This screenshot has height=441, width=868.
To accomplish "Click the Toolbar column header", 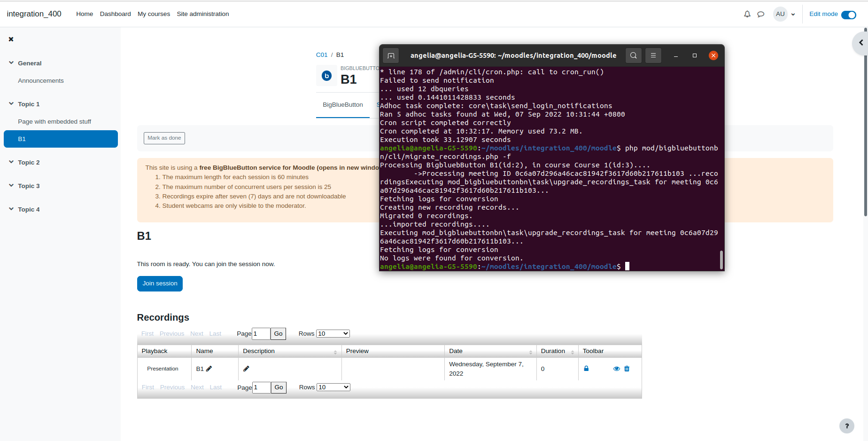I will (610, 351).
